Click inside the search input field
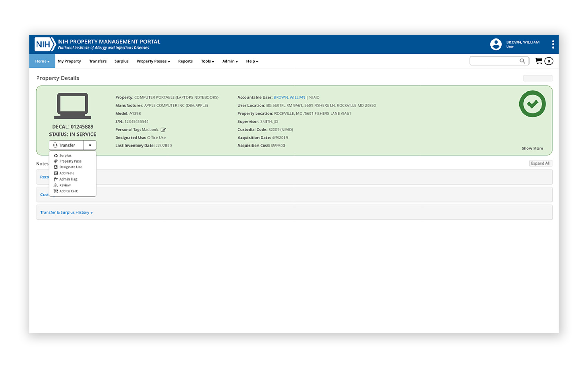The height and width of the screenshot is (368, 588). pos(494,61)
